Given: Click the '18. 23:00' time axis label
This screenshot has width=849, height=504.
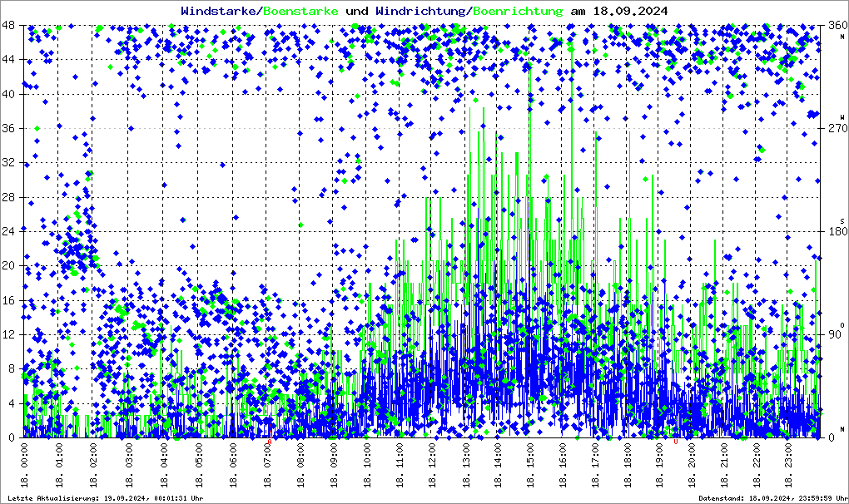Looking at the screenshot, I should [x=787, y=465].
